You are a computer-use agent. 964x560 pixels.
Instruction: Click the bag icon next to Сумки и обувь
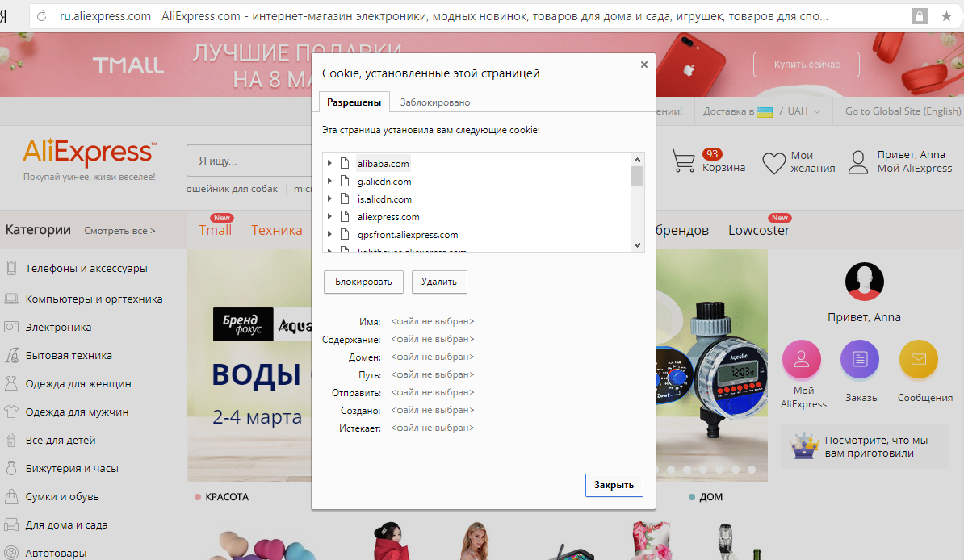click(11, 496)
